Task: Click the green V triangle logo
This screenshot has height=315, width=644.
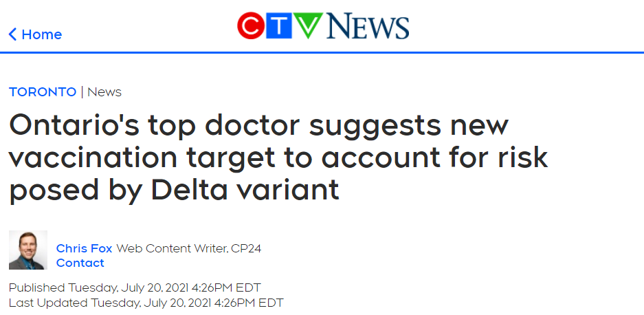Action: (x=308, y=25)
